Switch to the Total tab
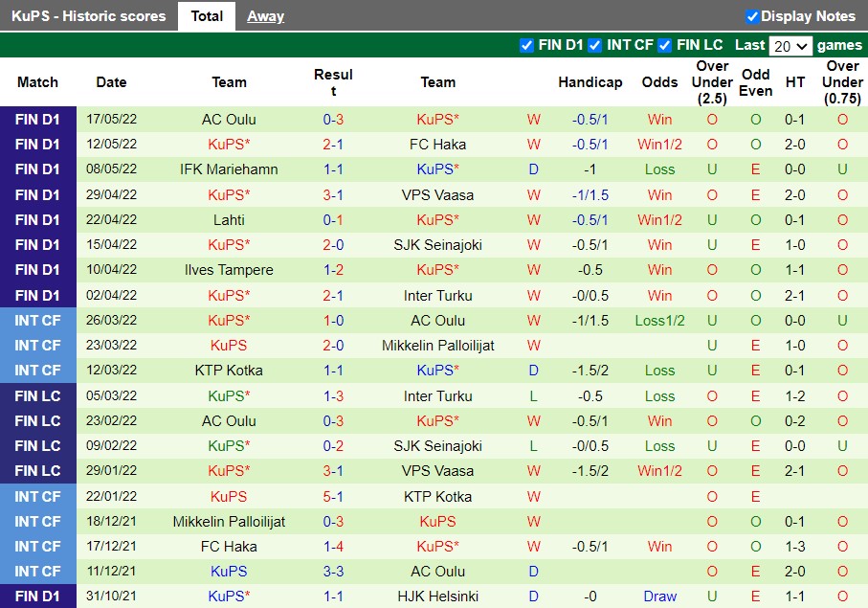 pyautogui.click(x=207, y=16)
